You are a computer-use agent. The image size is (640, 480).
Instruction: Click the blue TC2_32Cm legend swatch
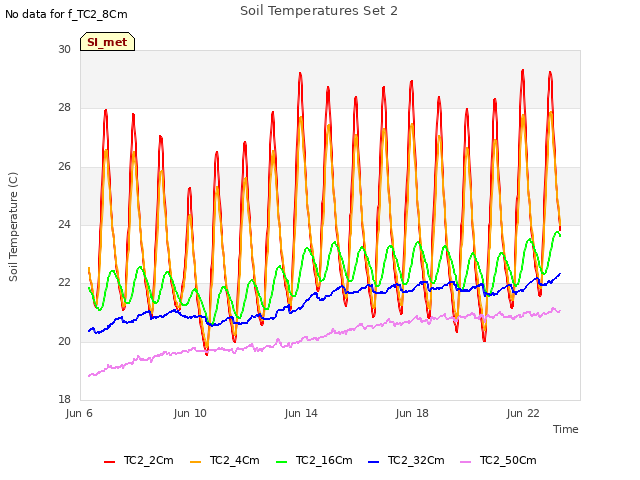click(373, 462)
